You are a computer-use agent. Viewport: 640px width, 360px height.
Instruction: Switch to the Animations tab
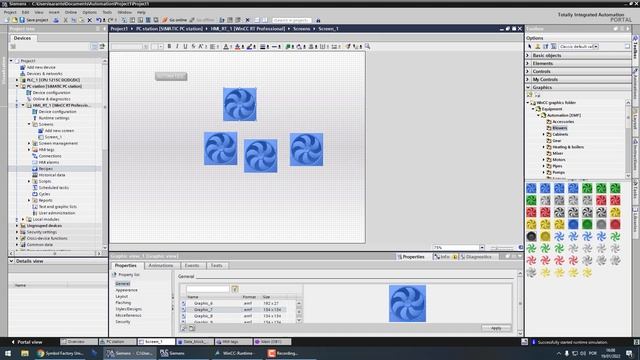click(161, 265)
